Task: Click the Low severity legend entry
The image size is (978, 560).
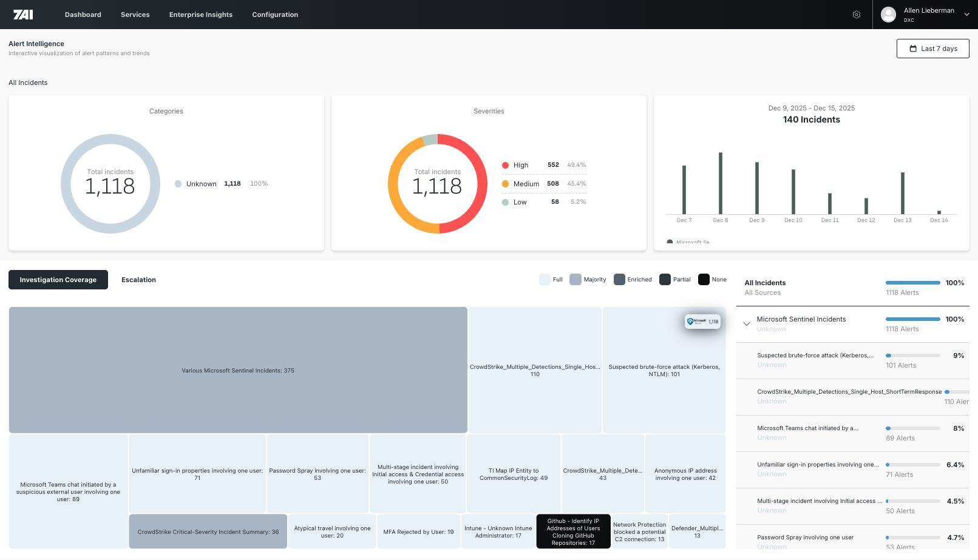Action: pos(544,202)
